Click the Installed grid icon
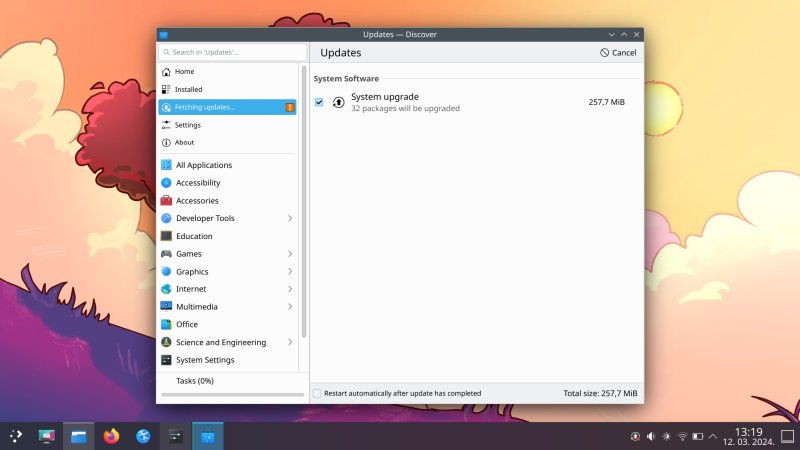The width and height of the screenshot is (800, 450). point(166,89)
